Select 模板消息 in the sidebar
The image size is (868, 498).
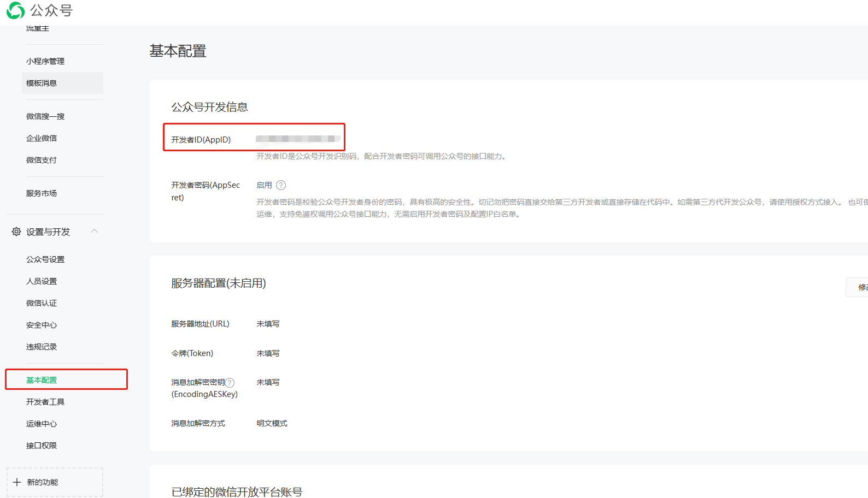click(62, 83)
